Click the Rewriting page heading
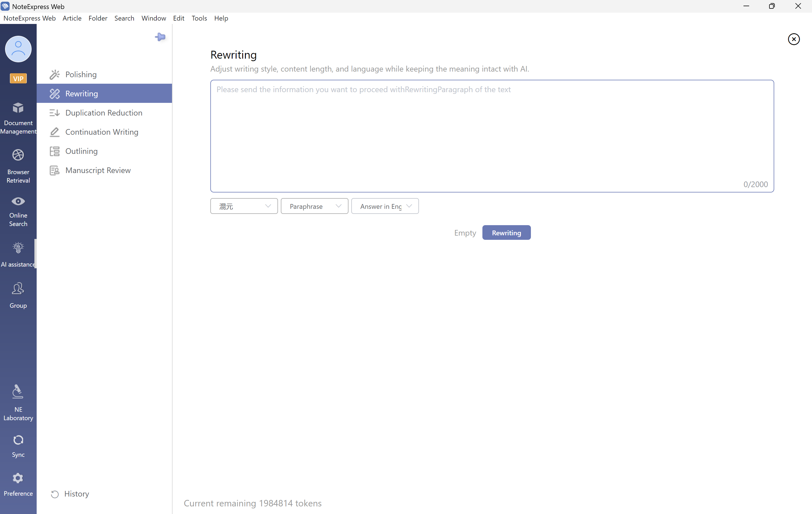This screenshot has height=514, width=812. pyautogui.click(x=233, y=55)
